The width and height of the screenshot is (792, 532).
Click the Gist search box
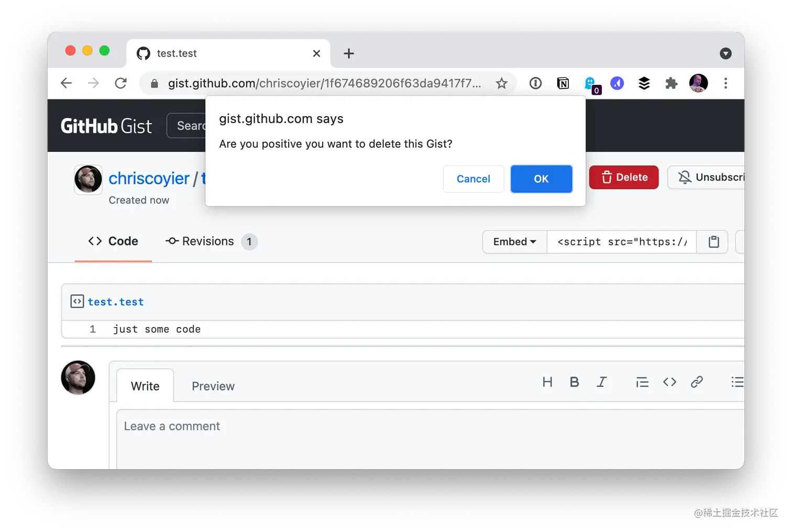point(186,126)
